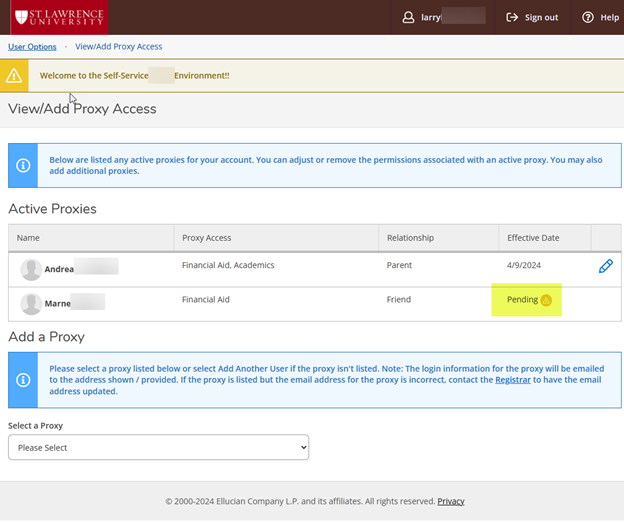The width and height of the screenshot is (624, 524).
Task: Click Andrea's avatar image
Action: [31, 268]
